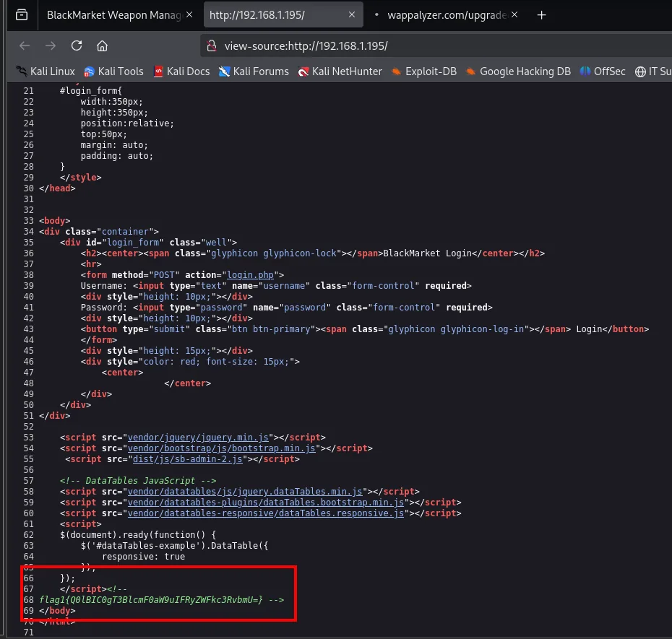The height and width of the screenshot is (639, 672).
Task: Click the insecure connection lock icon
Action: click(x=212, y=45)
